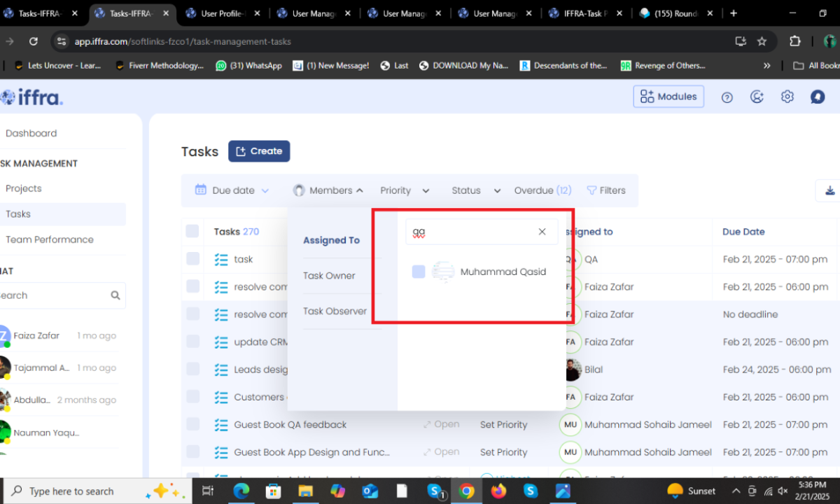This screenshot has height=504, width=840.
Task: Click the Firefox icon in taskbar
Action: pos(498,491)
